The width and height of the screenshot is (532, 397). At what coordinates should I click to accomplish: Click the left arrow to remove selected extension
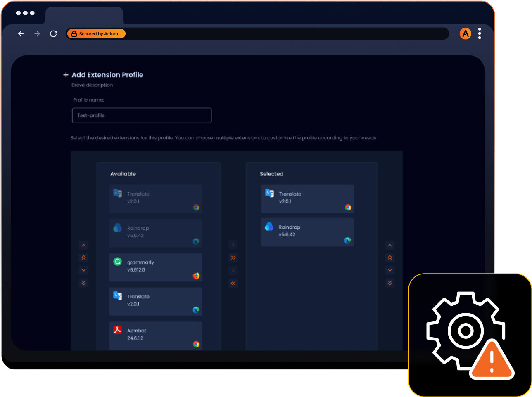coord(233,270)
